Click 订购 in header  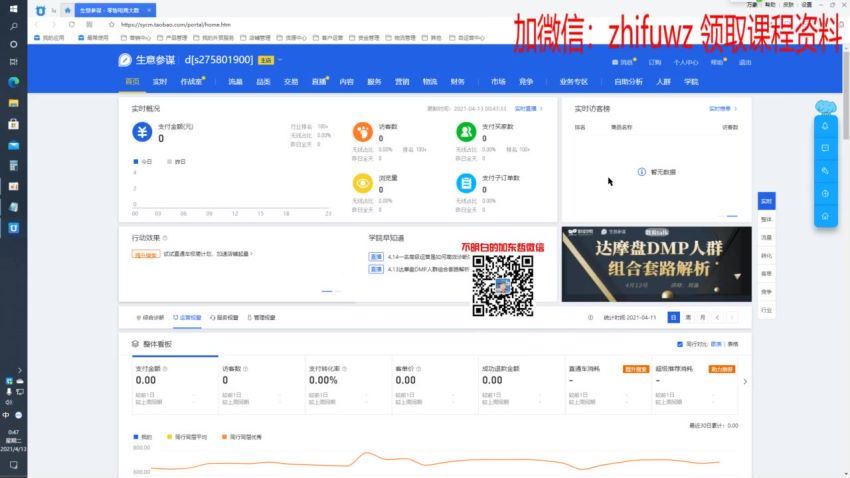click(655, 62)
